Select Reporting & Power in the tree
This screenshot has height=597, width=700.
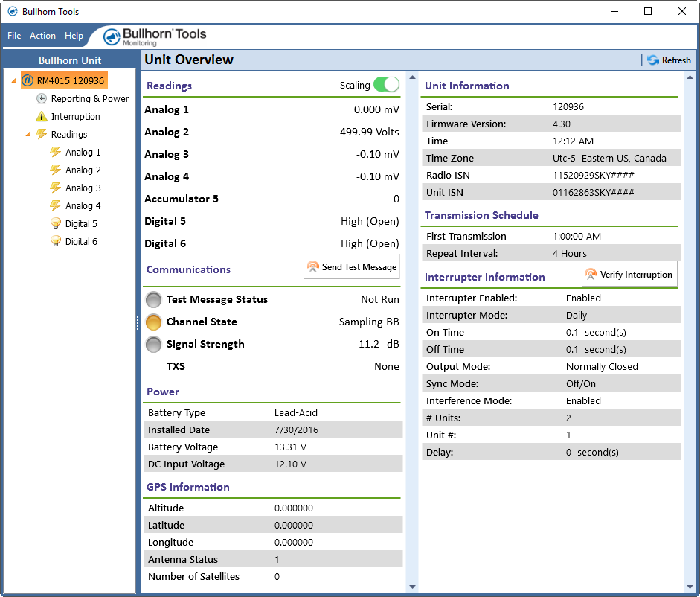click(90, 99)
